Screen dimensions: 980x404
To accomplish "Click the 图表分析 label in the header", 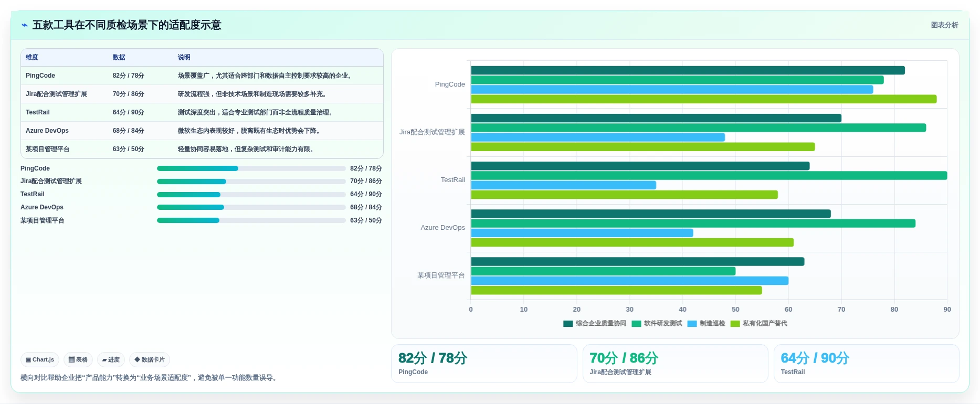I will coord(944,25).
